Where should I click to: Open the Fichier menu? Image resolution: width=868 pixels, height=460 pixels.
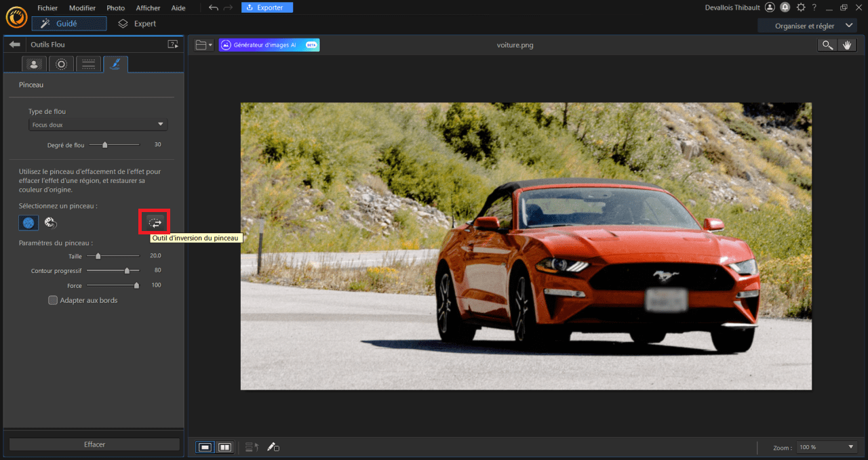coord(47,8)
